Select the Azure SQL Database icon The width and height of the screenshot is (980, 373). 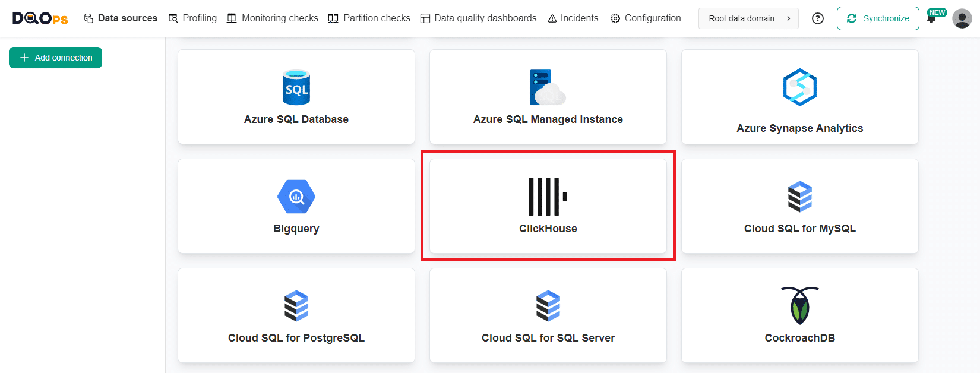coord(296,87)
